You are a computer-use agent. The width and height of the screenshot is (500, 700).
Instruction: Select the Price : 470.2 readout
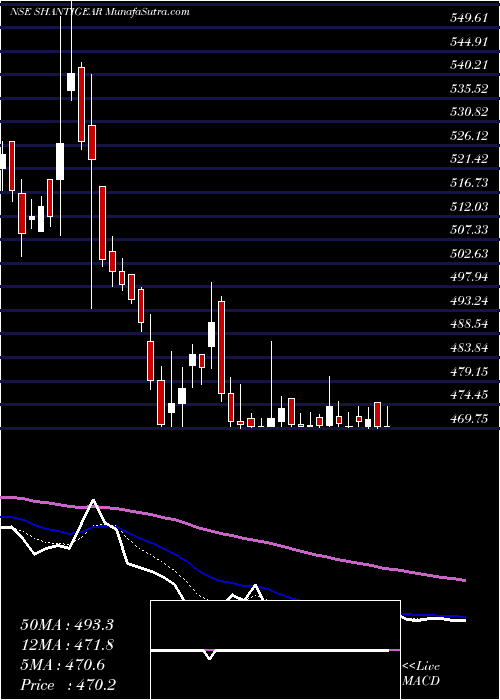(68, 685)
